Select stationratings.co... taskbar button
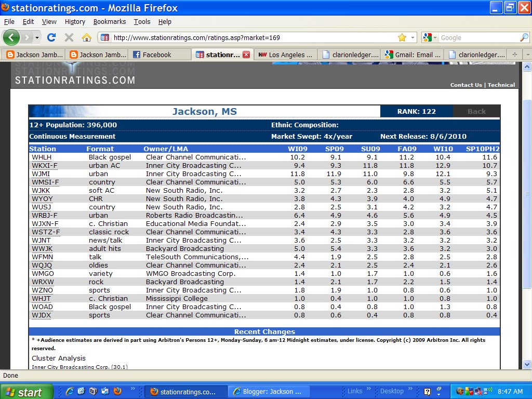This screenshot has height=399, width=532. pyautogui.click(x=185, y=392)
